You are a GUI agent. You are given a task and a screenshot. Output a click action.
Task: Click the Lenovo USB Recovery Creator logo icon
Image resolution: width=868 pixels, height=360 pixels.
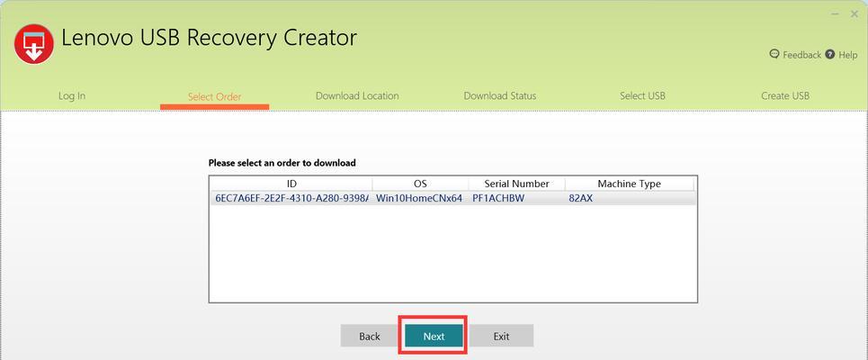[x=34, y=44]
